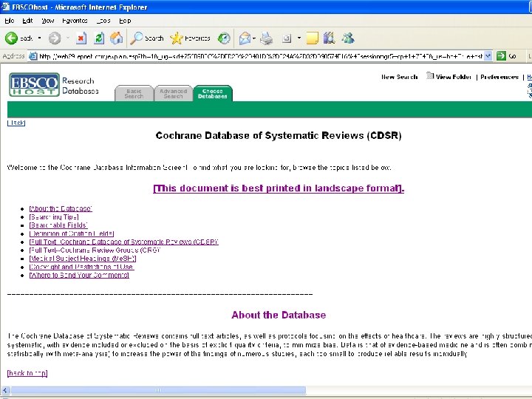Open Where to Send Your Comments link
532x399 pixels.
point(79,275)
